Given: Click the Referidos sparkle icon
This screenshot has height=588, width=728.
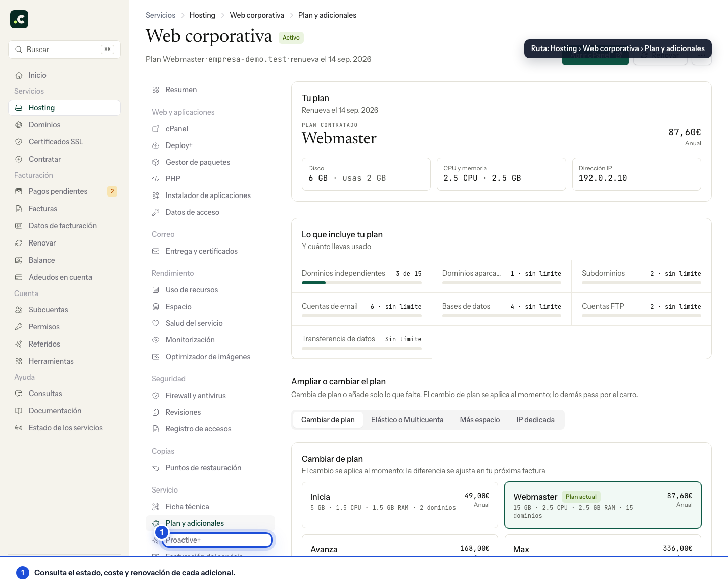Looking at the screenshot, I should point(19,344).
